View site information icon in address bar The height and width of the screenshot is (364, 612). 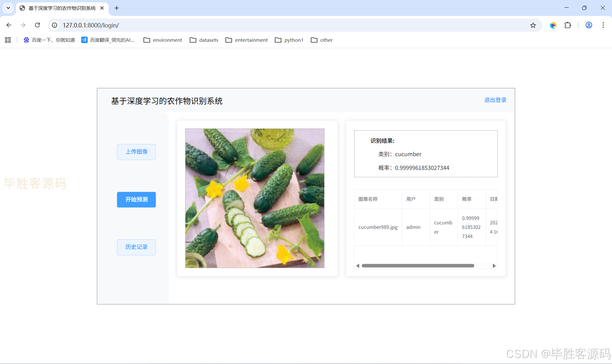55,25
